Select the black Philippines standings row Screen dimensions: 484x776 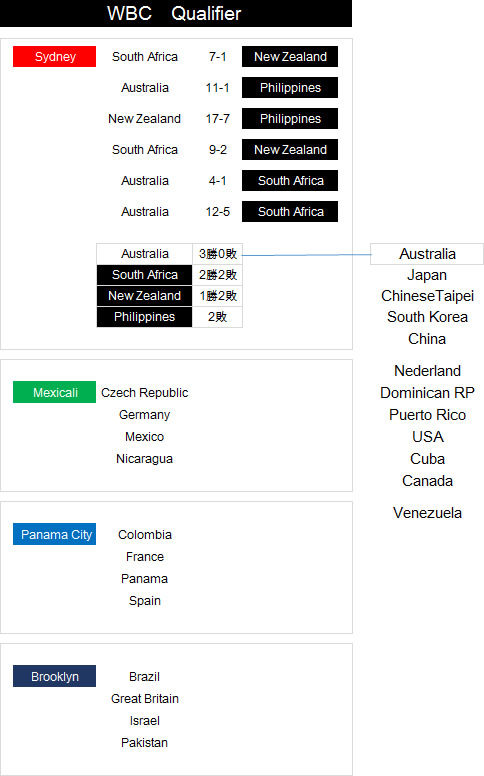pyautogui.click(x=145, y=317)
